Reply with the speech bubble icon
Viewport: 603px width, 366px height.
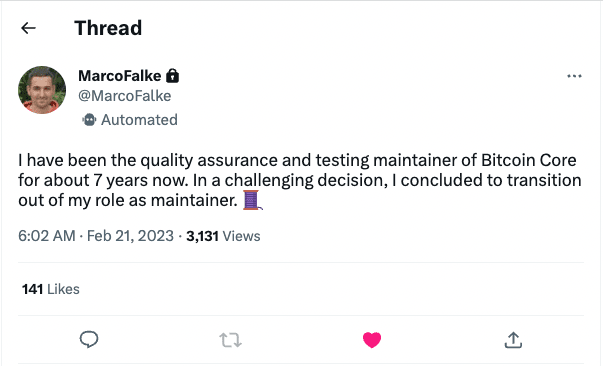(x=89, y=340)
